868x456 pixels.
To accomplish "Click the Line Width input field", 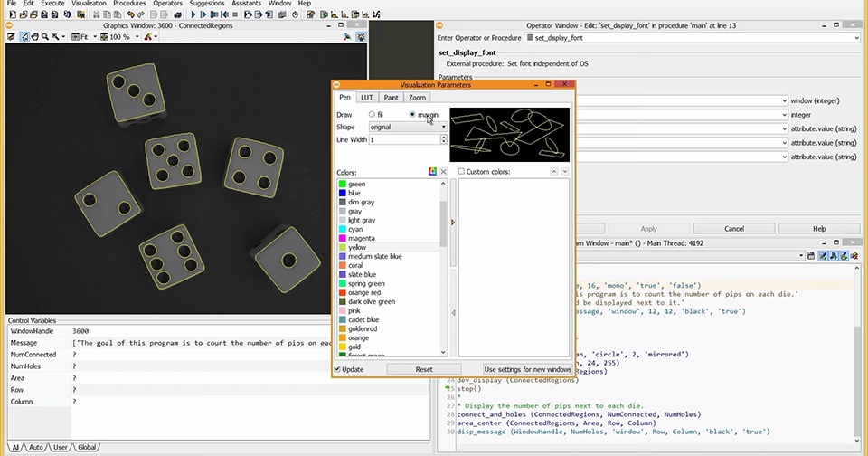I will (404, 139).
